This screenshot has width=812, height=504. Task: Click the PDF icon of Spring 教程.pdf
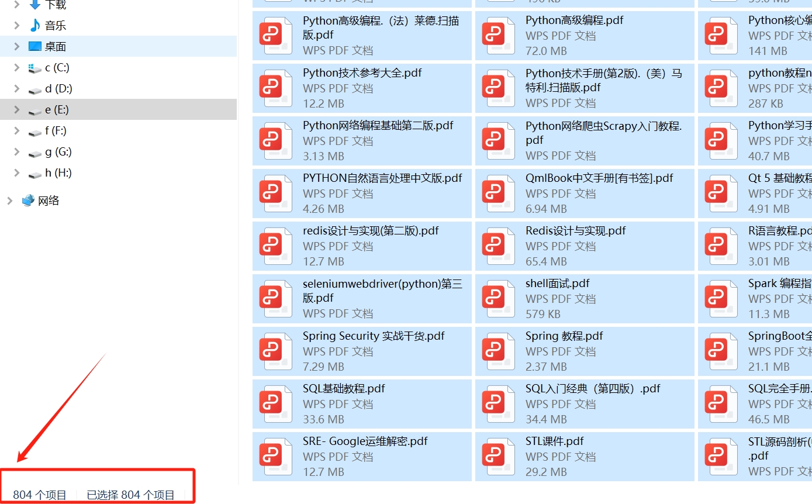(498, 351)
